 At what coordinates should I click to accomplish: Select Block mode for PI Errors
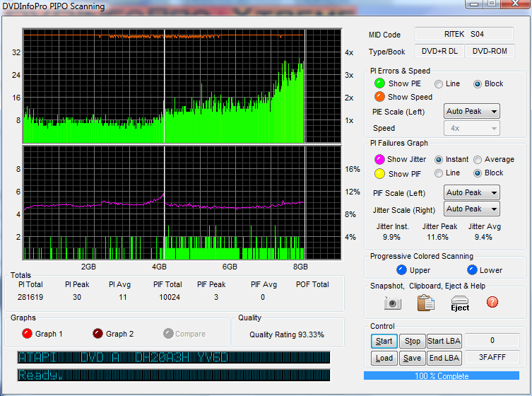pos(478,84)
